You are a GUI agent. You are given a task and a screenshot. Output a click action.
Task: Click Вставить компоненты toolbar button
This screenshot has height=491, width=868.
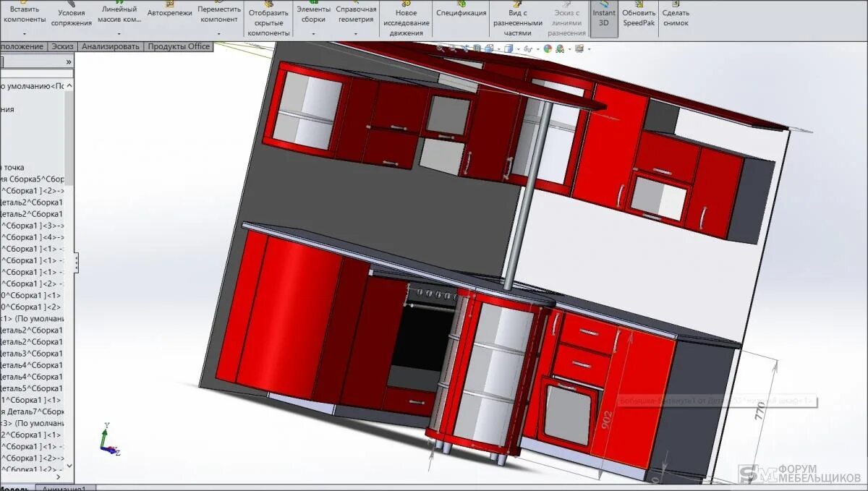[24, 15]
